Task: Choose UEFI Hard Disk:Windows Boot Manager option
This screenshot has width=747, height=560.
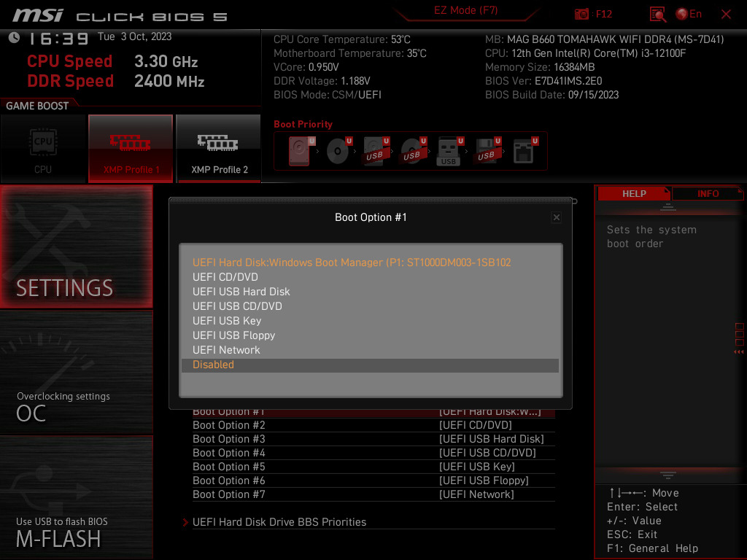Action: pyautogui.click(x=370, y=262)
